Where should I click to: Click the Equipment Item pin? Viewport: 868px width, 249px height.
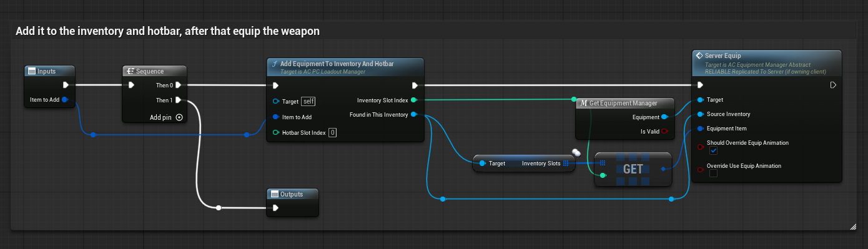700,129
